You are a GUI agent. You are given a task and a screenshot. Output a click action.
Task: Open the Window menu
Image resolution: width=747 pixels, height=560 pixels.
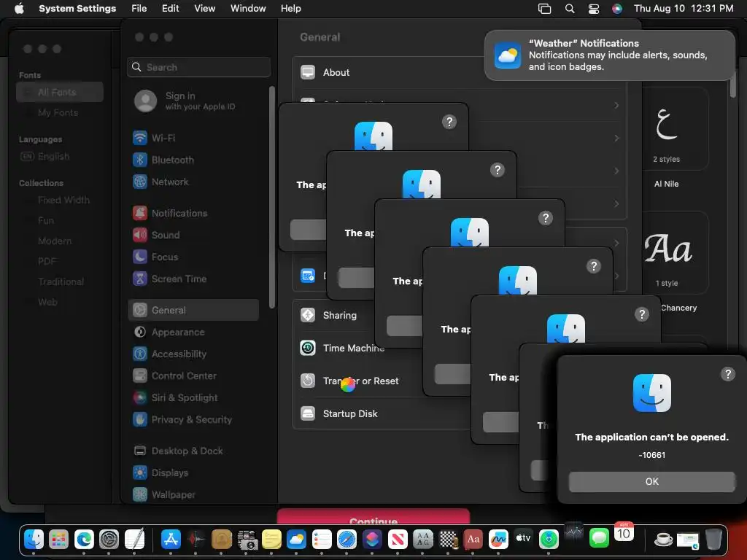pos(248,9)
